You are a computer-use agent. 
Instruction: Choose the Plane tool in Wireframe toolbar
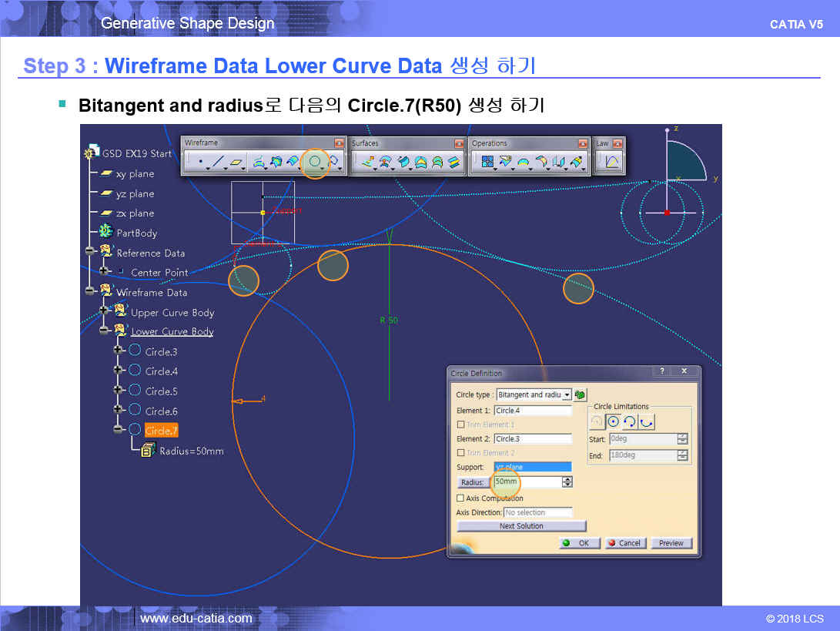click(x=237, y=162)
